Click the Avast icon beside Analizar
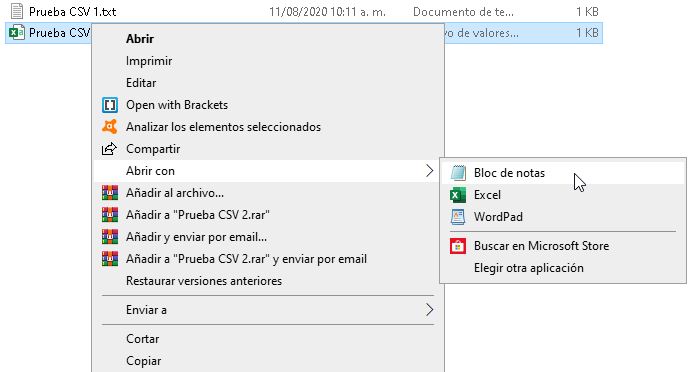This screenshot has height=372, width=699. 110,127
